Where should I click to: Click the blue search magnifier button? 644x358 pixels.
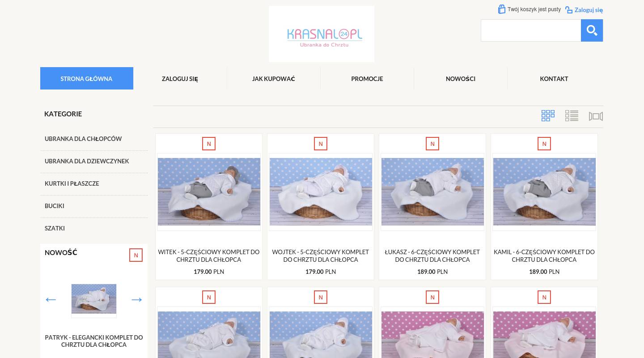click(x=592, y=30)
